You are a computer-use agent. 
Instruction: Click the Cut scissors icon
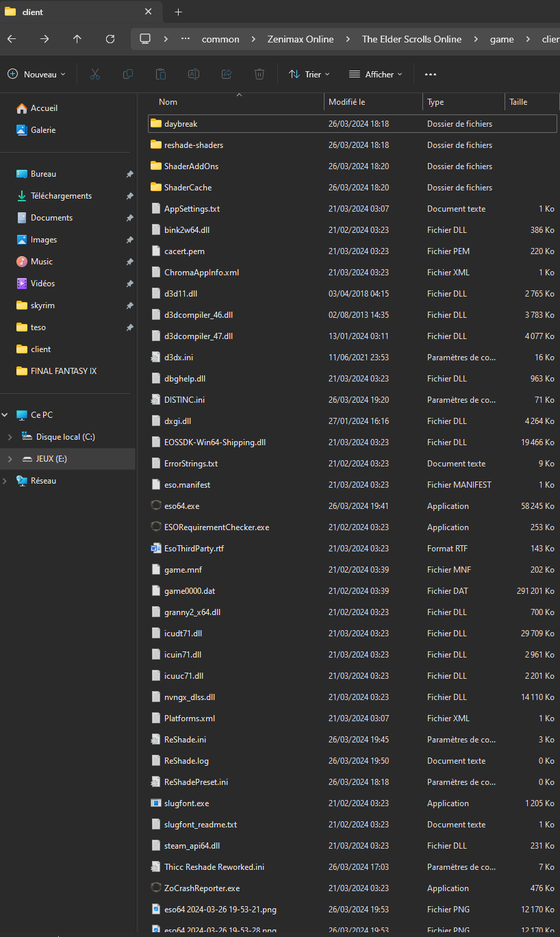pos(95,74)
